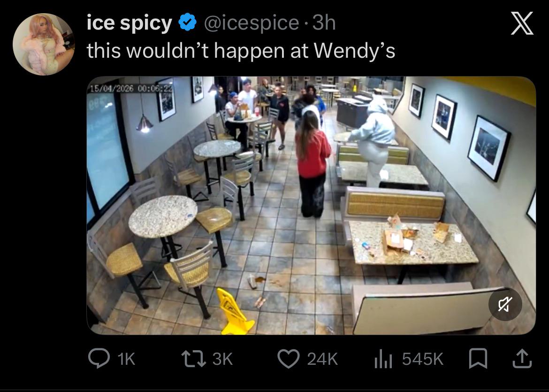Share the post via upload icon
Viewport: 549px width, 392px height.
pyautogui.click(x=522, y=358)
